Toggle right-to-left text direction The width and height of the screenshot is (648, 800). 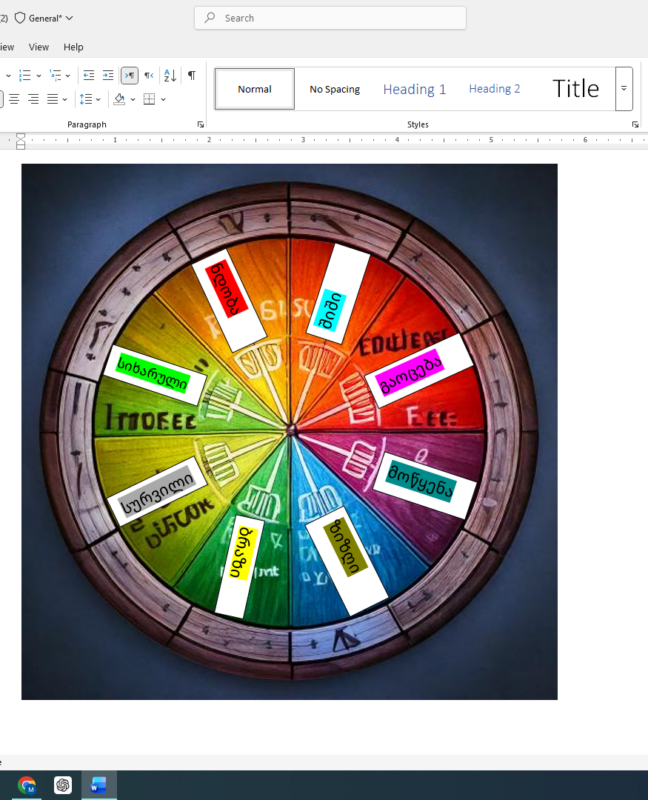(148, 75)
